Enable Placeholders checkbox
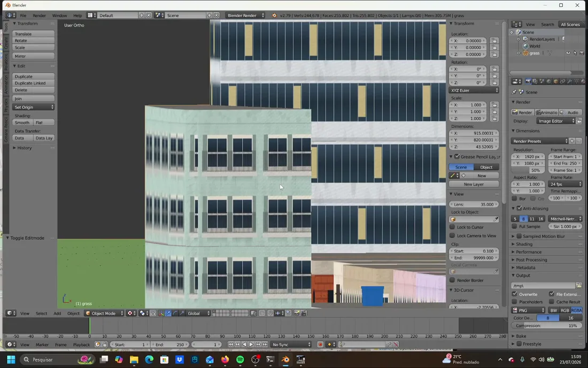 tap(514, 302)
